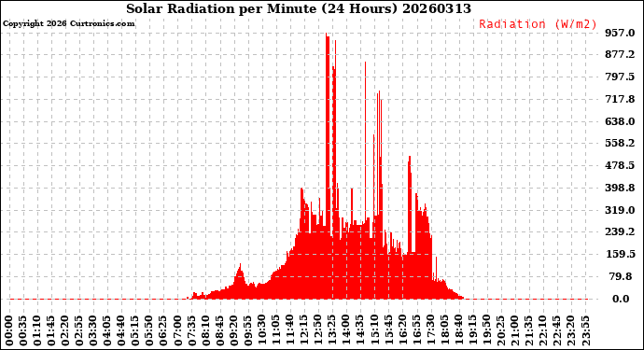
Task: Click the 07:35 time label on x-axis
Action: tap(192, 331)
